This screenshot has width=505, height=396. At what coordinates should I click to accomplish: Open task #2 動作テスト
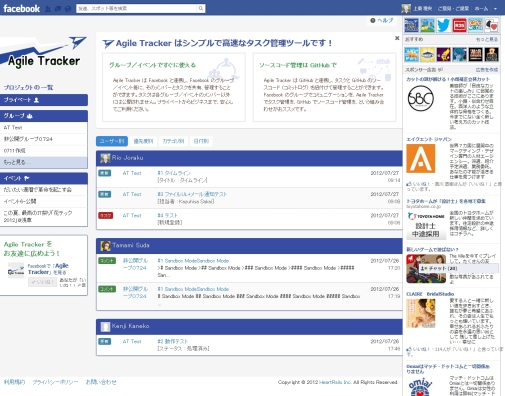(173, 341)
